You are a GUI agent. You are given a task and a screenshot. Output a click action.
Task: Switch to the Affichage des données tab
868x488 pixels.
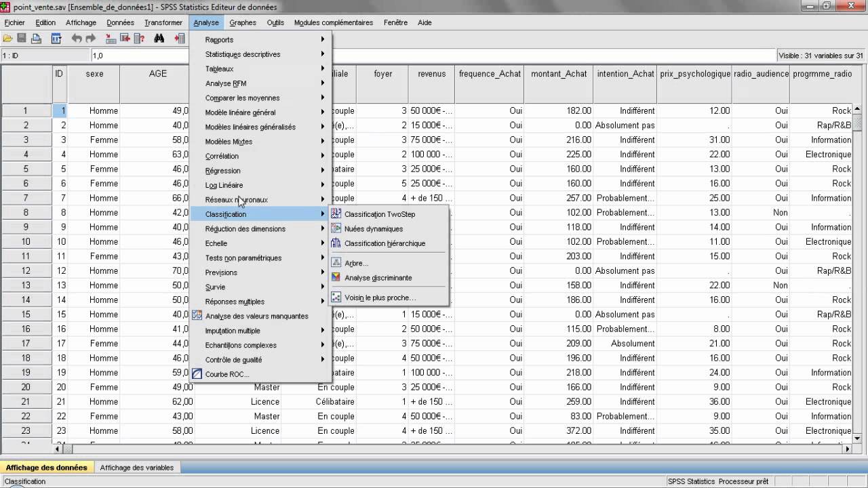click(x=47, y=468)
